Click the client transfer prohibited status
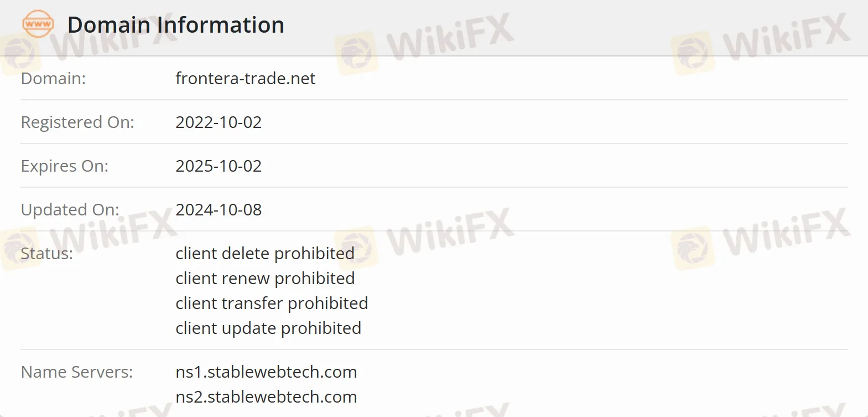This screenshot has height=417, width=868. click(x=272, y=303)
